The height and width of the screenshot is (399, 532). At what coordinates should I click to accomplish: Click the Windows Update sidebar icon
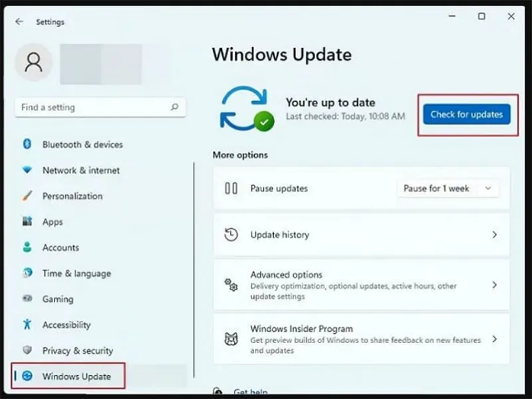pyautogui.click(x=27, y=376)
